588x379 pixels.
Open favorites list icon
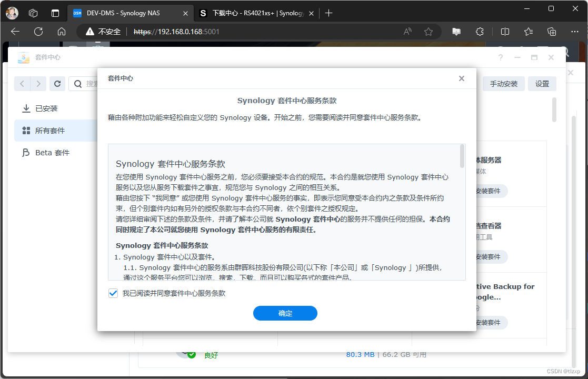pyautogui.click(x=529, y=32)
